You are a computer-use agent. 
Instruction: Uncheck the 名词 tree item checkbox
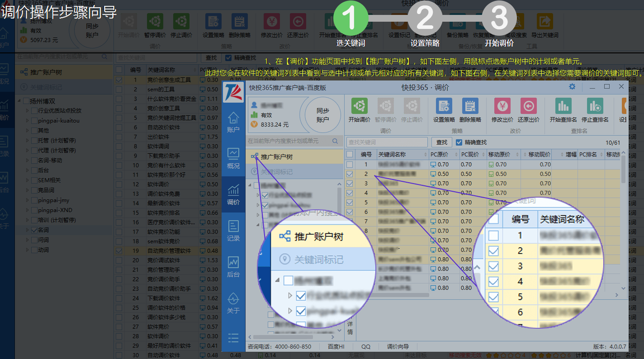pos(34,230)
